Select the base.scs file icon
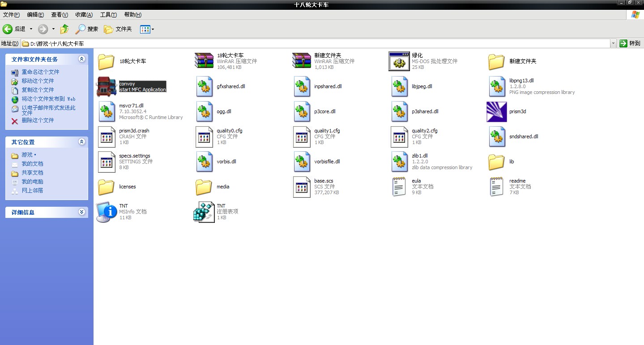 click(x=302, y=187)
